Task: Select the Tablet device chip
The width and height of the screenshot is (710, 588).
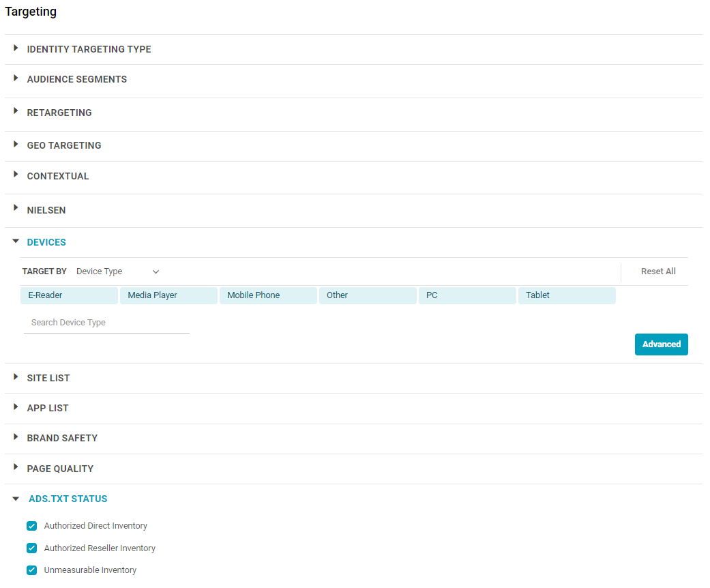Action: point(567,295)
